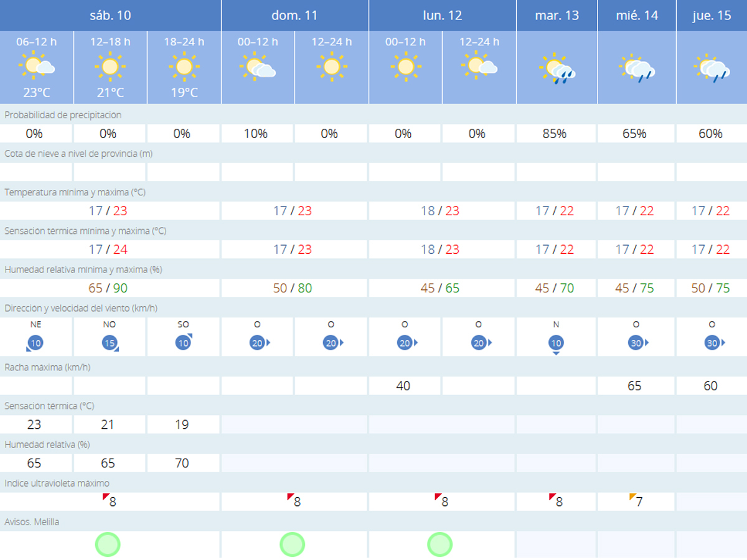
Task: Click the sunny icon for sáb. 10 12–18 h
Action: click(110, 66)
